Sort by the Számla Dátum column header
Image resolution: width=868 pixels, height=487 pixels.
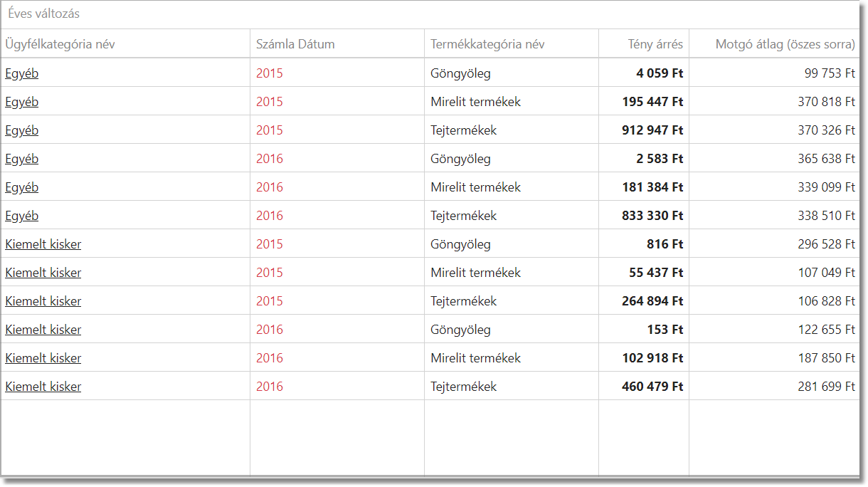(295, 44)
